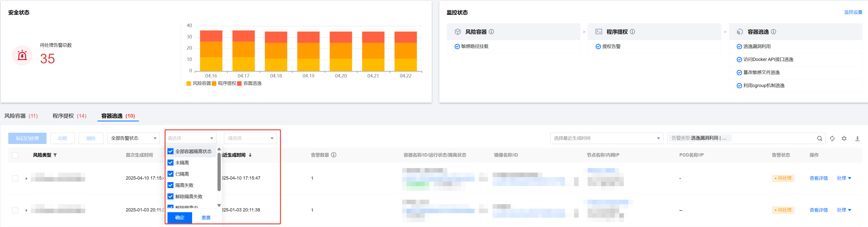
Task: Click the info icon next to 程序提权
Action: tap(632, 32)
